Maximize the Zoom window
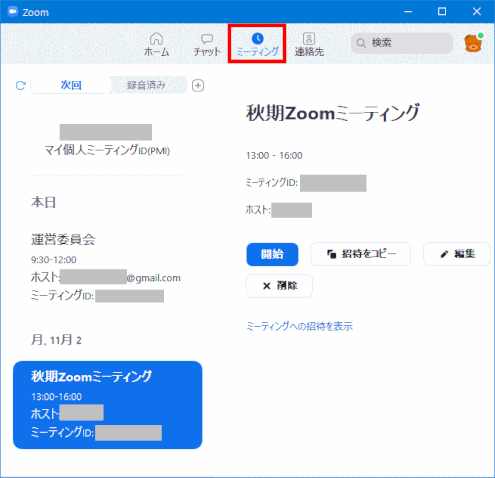The width and height of the screenshot is (495, 478). [442, 12]
